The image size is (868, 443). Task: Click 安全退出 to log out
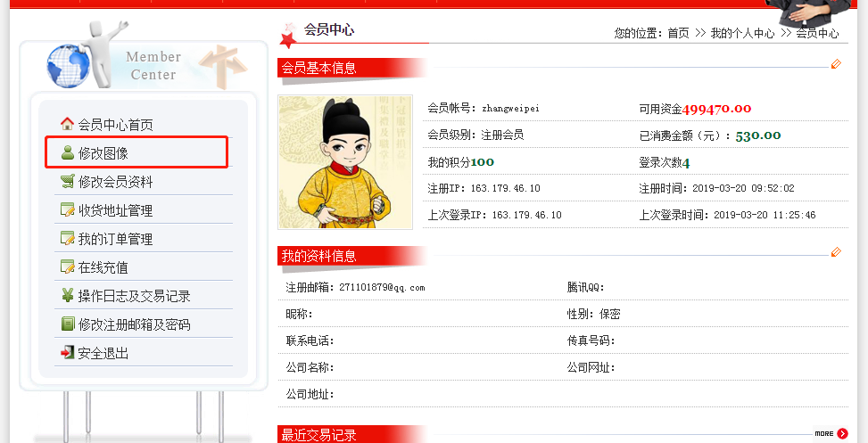[x=103, y=353]
